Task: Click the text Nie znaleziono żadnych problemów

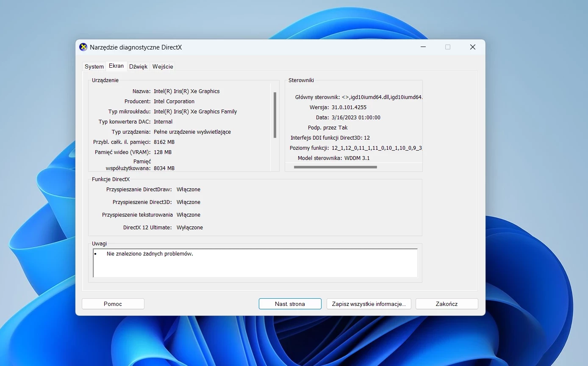Action: pyautogui.click(x=150, y=254)
